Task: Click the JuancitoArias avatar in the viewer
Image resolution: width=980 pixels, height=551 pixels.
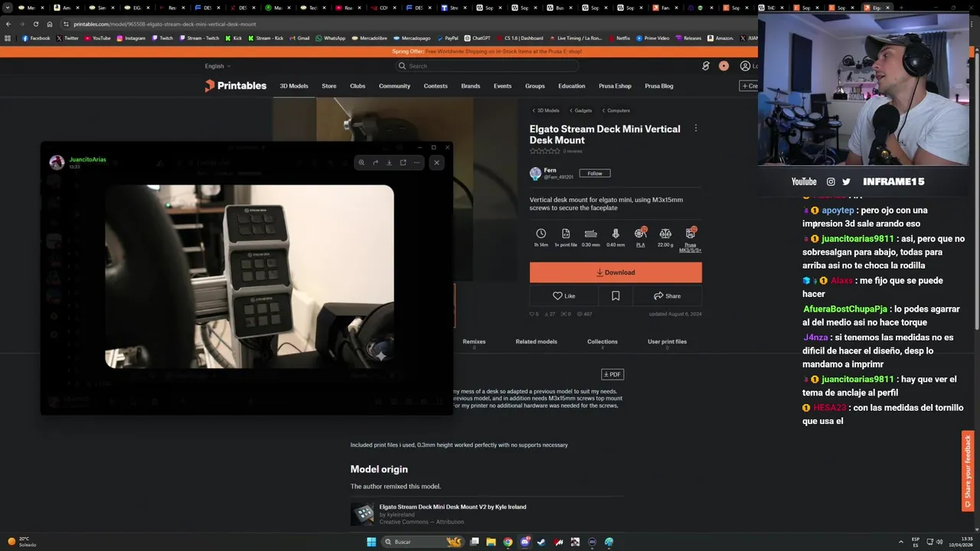Action: [x=57, y=162]
